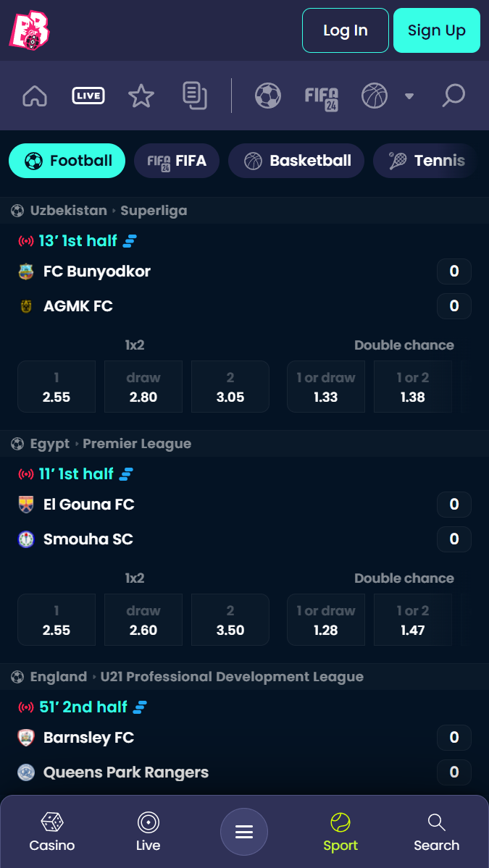Open stats icon for FC Bunyodkor match

click(x=130, y=241)
